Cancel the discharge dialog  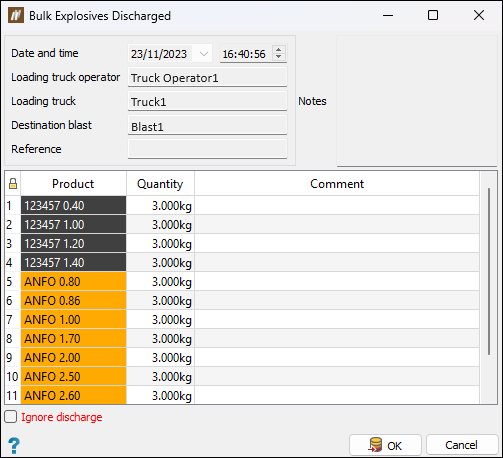[x=462, y=445]
